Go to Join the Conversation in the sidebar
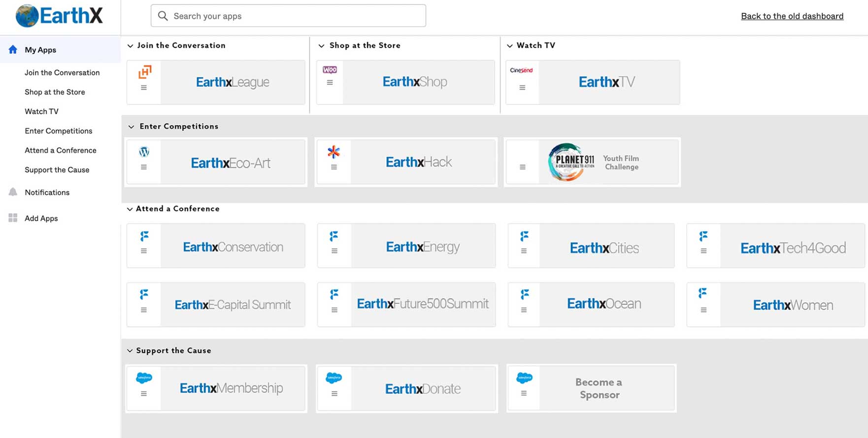 click(62, 72)
